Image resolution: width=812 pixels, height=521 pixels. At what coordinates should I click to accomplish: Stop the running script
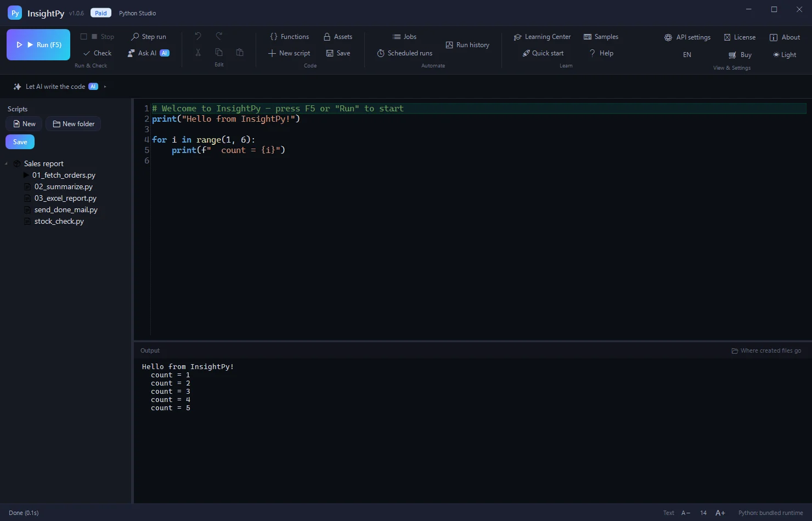(x=97, y=37)
